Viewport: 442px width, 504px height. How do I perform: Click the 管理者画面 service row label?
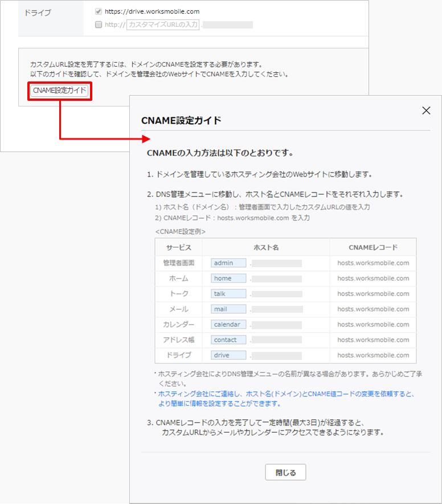point(179,263)
